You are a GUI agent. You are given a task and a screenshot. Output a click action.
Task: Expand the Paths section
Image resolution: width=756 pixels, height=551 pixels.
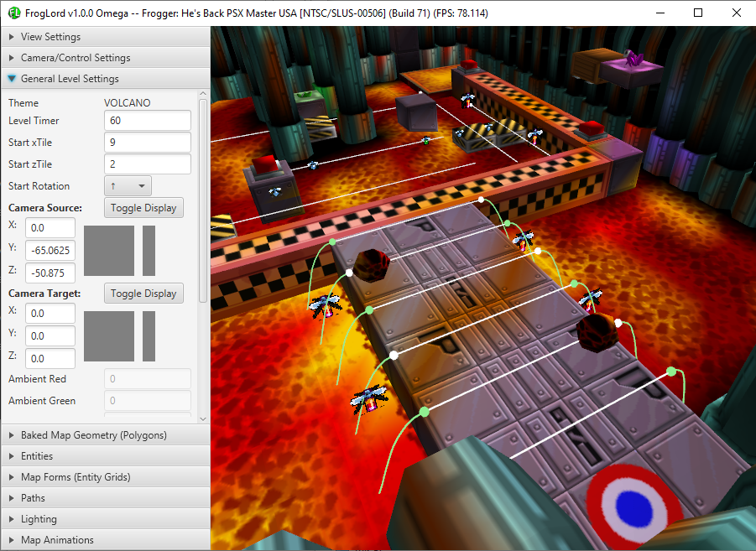coord(106,498)
